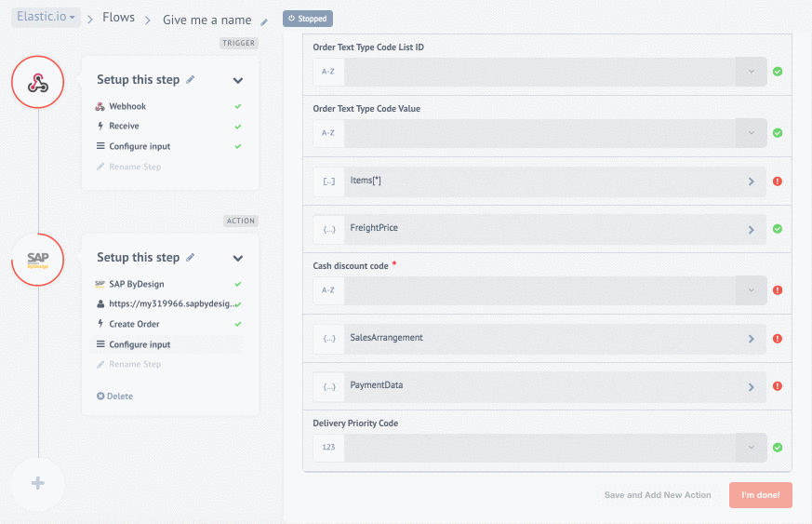Delete the SAP ByDesign action step
This screenshot has height=524, width=812.
[x=115, y=396]
